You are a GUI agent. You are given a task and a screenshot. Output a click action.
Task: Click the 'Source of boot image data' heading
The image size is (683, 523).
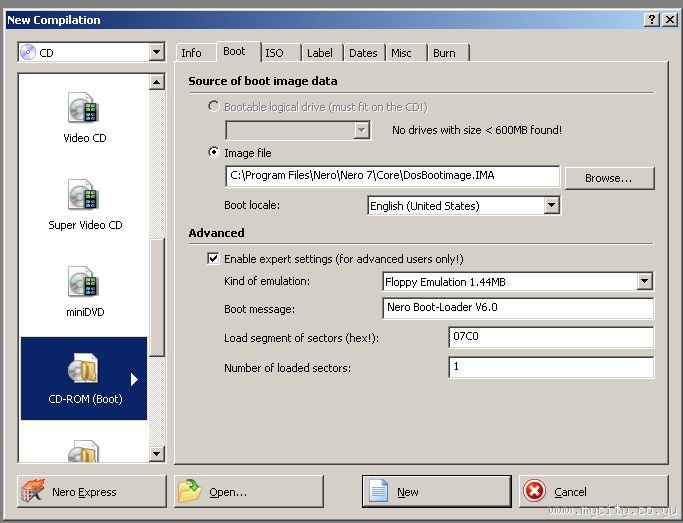pos(263,81)
